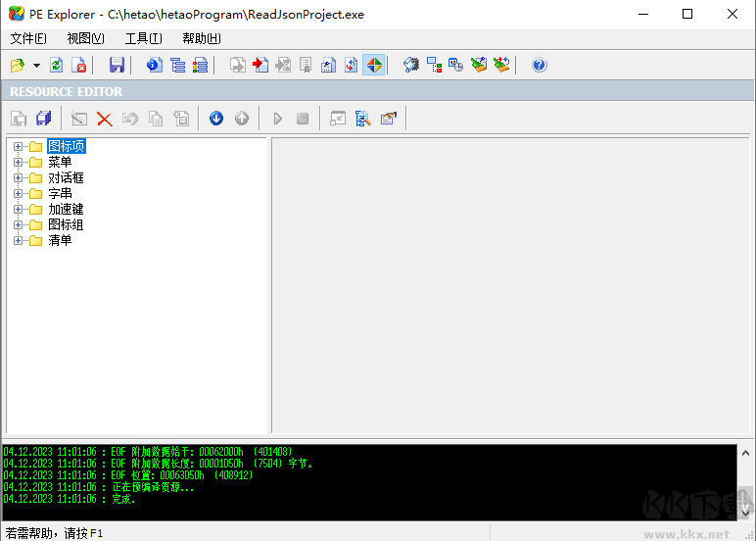Select the 加速键 tree item

tap(66, 210)
